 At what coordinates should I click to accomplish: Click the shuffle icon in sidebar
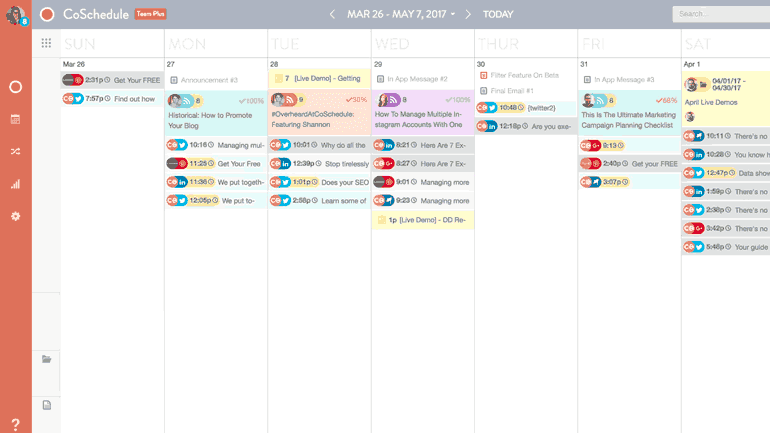tap(15, 152)
